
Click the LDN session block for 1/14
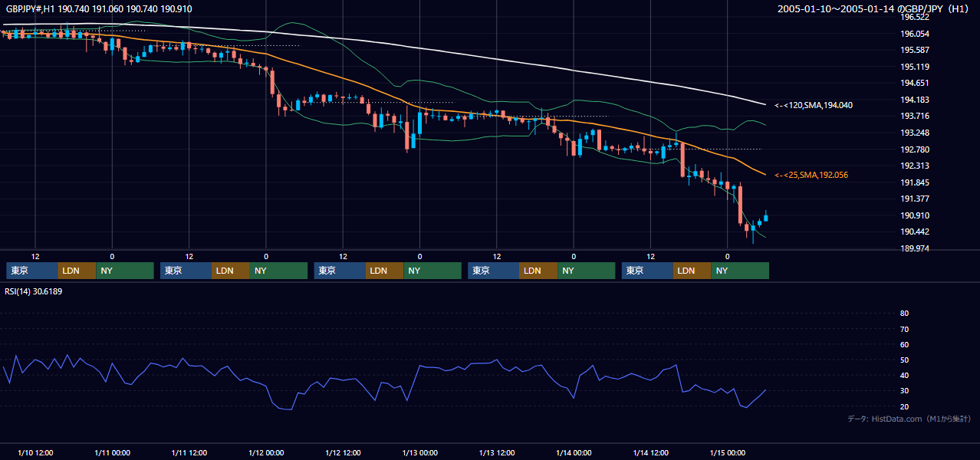tap(692, 271)
